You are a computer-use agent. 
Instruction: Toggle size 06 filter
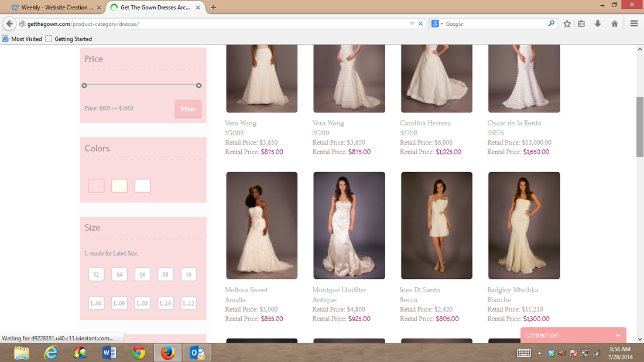pos(142,275)
